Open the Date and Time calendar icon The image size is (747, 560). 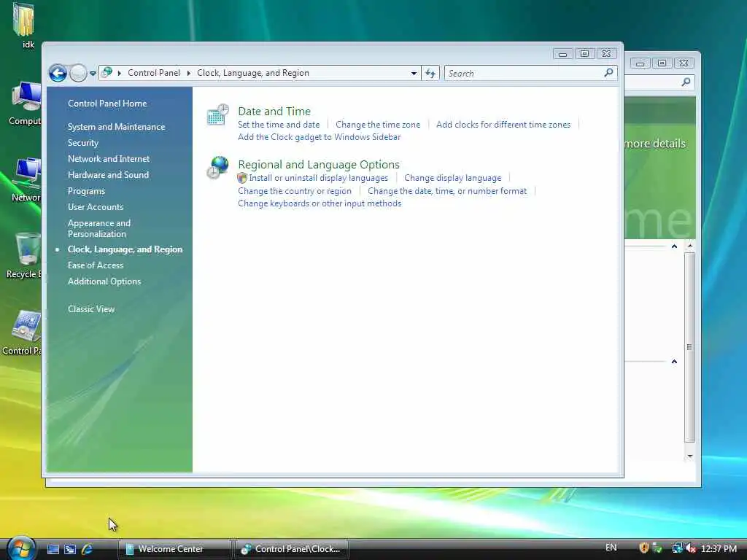point(217,114)
